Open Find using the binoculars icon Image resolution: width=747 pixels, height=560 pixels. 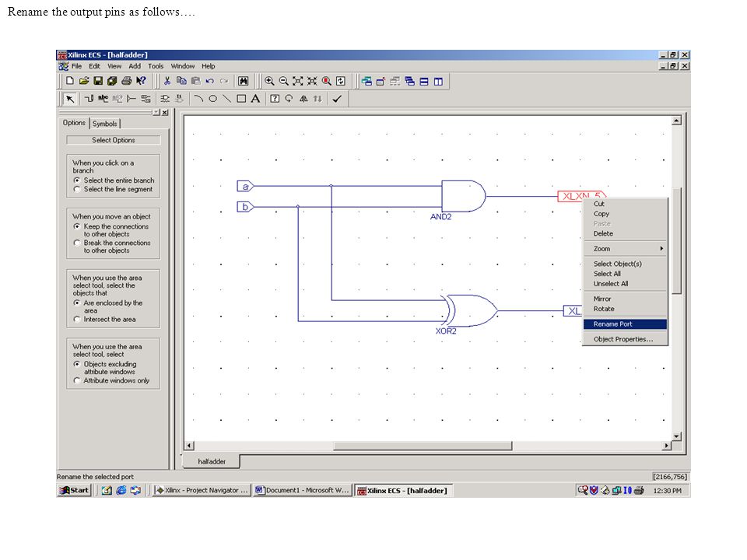(243, 81)
